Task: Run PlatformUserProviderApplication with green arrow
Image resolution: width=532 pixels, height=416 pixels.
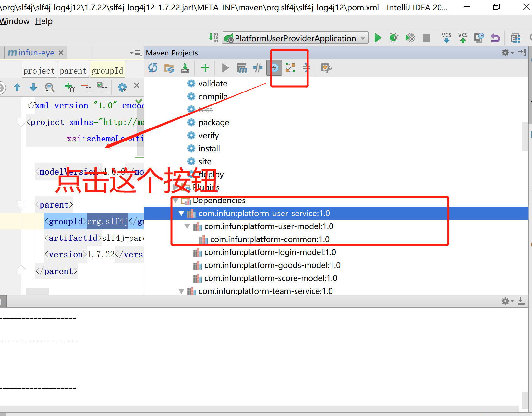Action: tap(378, 38)
